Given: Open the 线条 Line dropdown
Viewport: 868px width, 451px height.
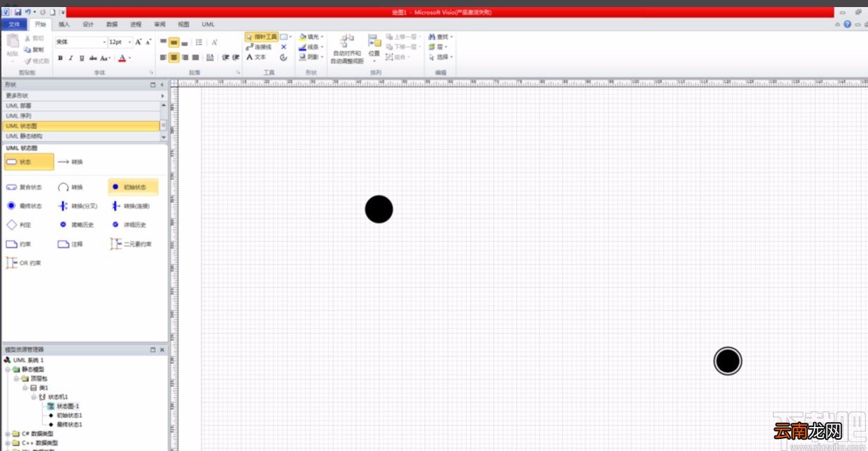Looking at the screenshot, I should pos(310,47).
